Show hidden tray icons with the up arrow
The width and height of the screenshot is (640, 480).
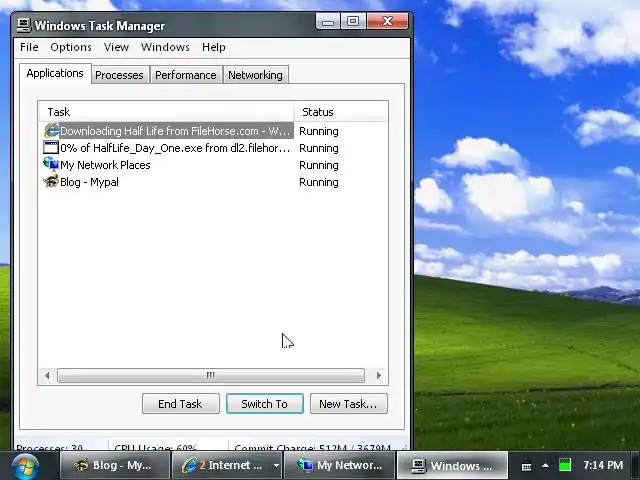545,465
